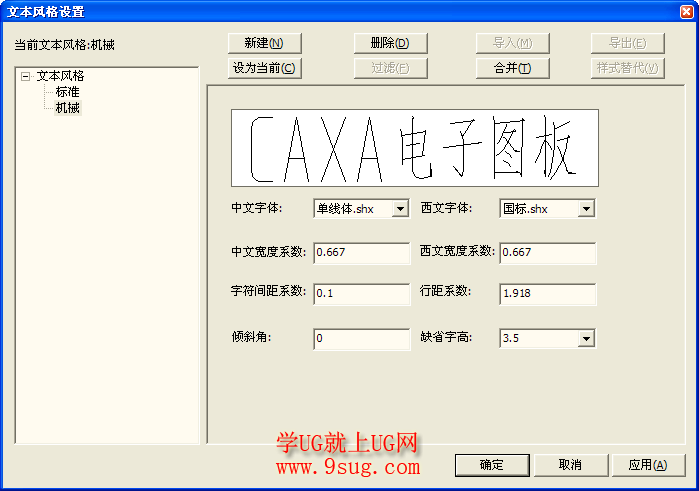Confirm with the 确定 button
Image resolution: width=699 pixels, height=491 pixels.
(492, 465)
